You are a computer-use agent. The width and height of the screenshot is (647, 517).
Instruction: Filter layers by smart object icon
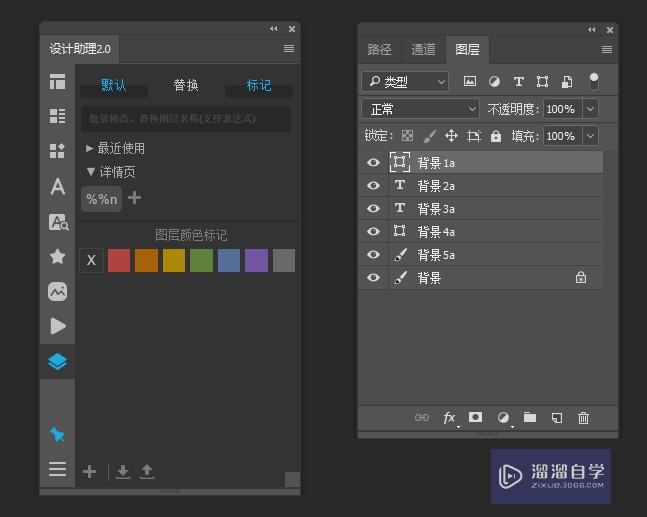[567, 82]
